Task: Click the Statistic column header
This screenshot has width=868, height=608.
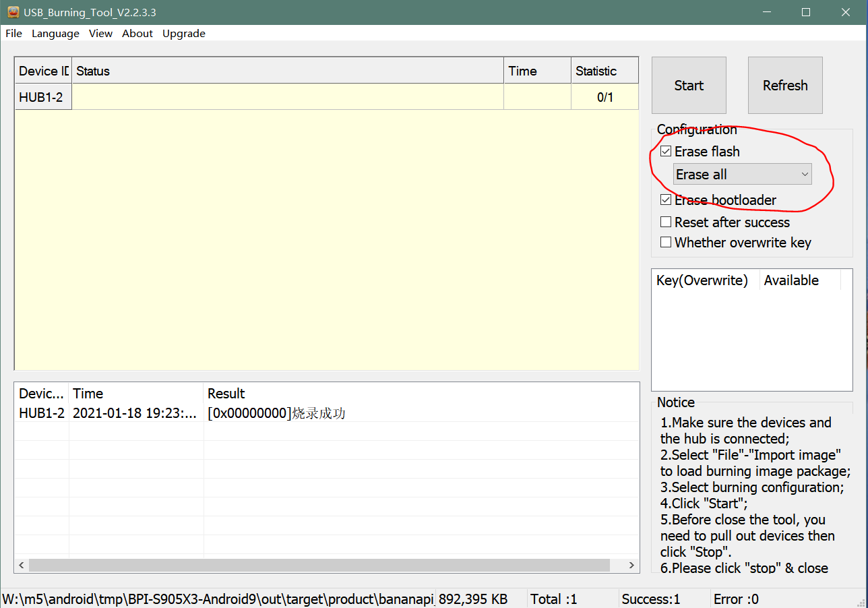Action: click(x=604, y=71)
